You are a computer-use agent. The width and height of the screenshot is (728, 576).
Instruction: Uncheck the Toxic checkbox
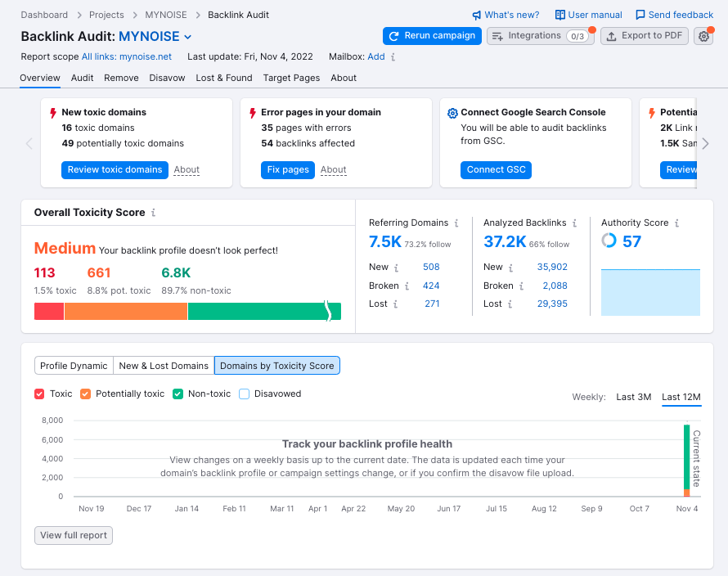[x=39, y=394]
